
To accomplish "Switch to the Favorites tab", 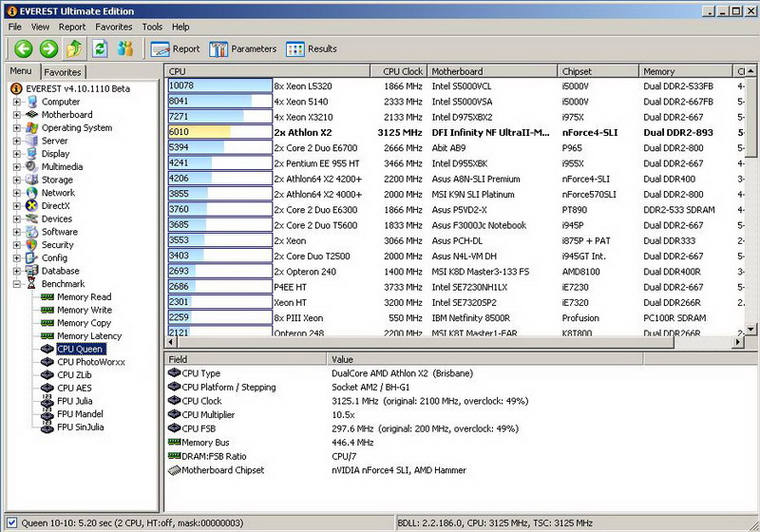I will [x=63, y=72].
